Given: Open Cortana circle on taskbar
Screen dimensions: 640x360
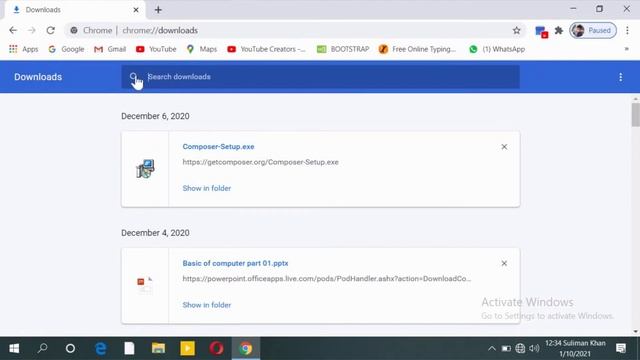Looking at the screenshot, I should (x=70, y=348).
